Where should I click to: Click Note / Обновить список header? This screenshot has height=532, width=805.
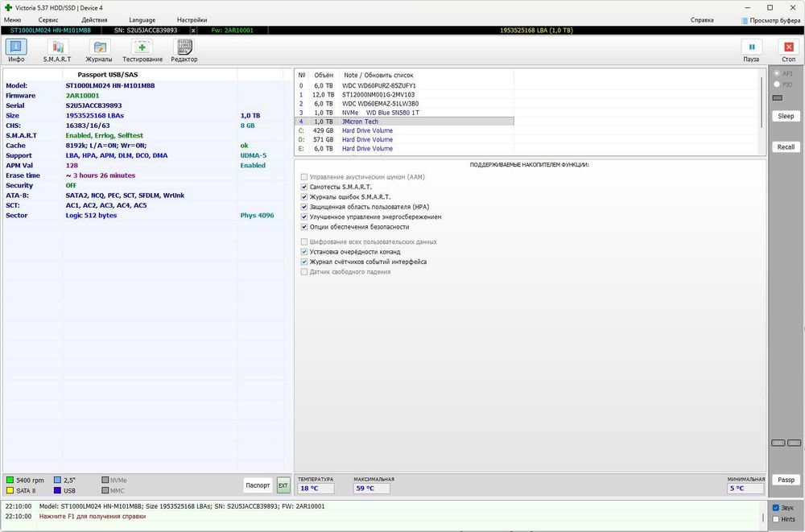(x=378, y=75)
